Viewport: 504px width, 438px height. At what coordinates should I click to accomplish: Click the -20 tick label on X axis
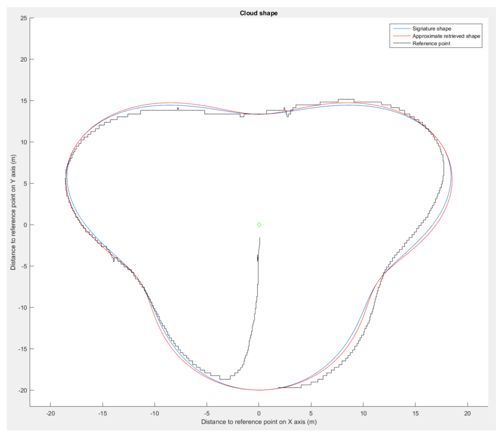(x=50, y=413)
